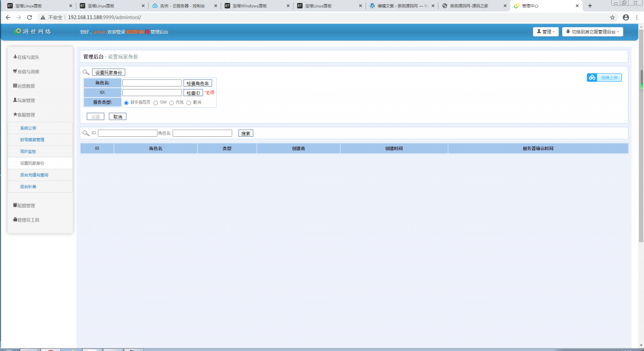The width and height of the screenshot is (644, 351).
Task: Open 充值与消费 sidebar section
Action: coord(26,71)
